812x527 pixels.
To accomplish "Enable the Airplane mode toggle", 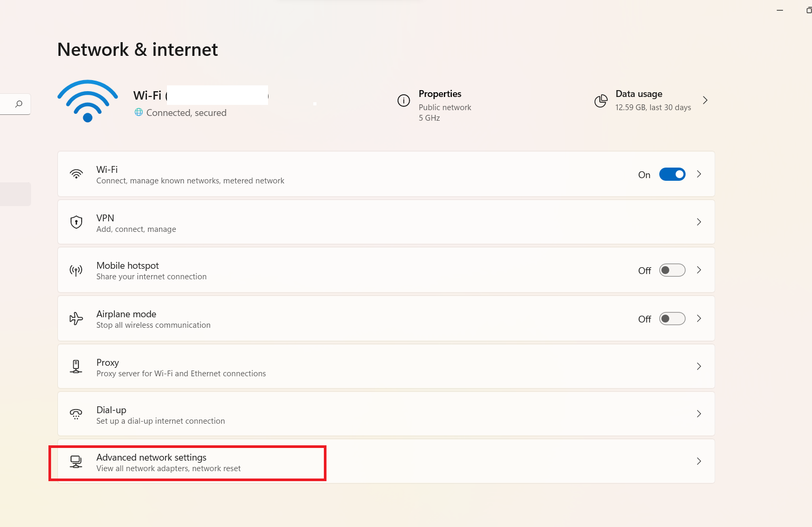I will click(672, 319).
